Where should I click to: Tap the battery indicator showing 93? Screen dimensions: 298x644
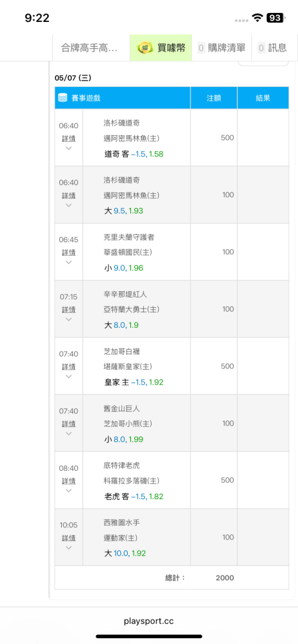(275, 17)
